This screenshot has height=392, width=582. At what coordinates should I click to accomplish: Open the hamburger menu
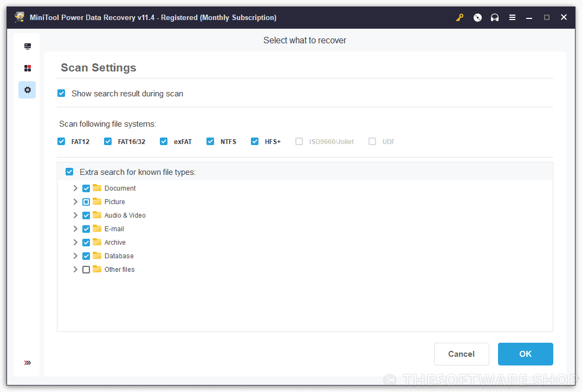pos(512,17)
